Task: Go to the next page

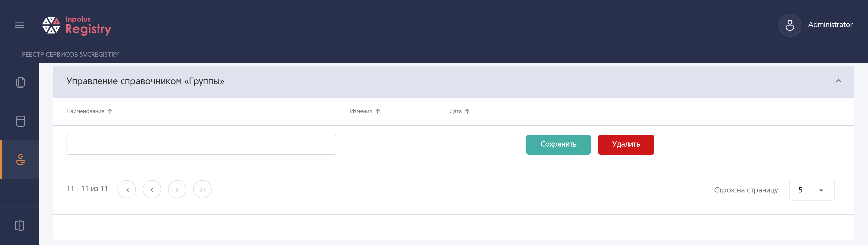Action: (x=177, y=189)
